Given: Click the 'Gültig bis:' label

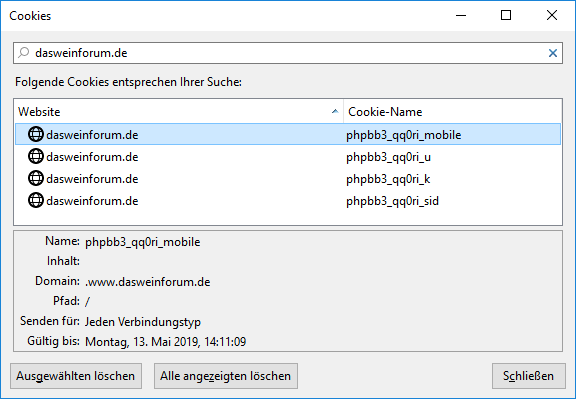Looking at the screenshot, I should [x=53, y=341].
